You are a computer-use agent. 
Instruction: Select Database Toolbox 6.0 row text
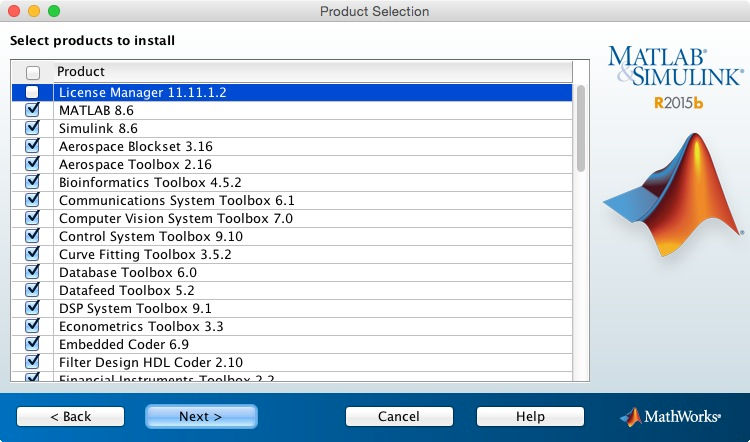tap(128, 273)
